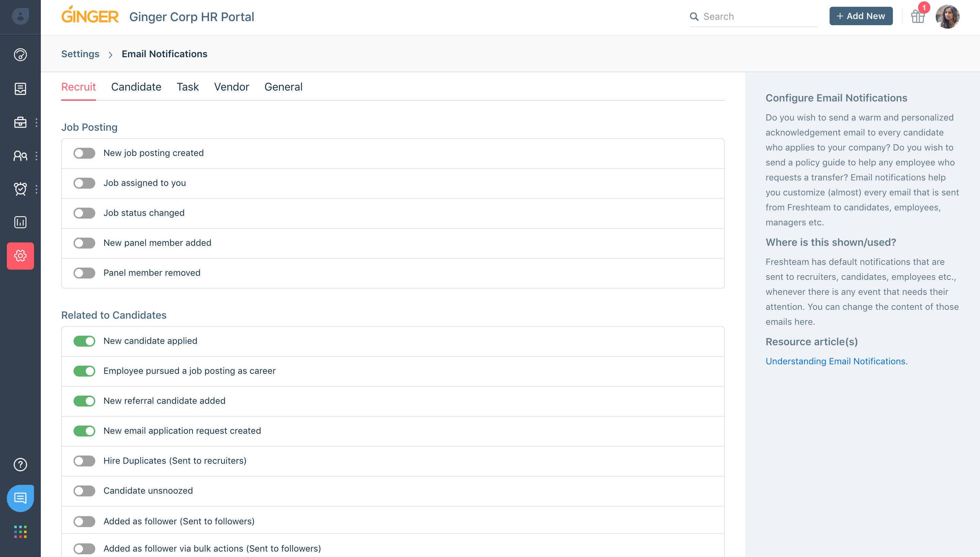
Task: Expand the briefcase icon submenu dots
Action: pos(36,123)
